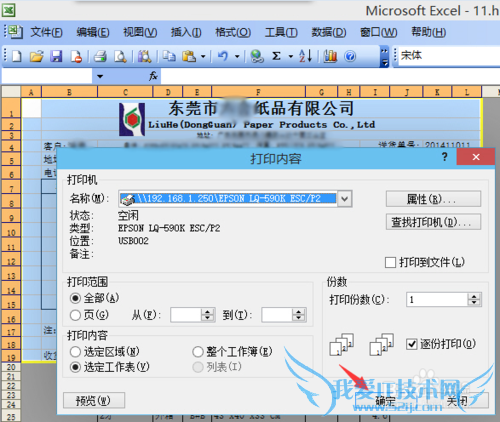The height and width of the screenshot is (422, 500).
Task: Click the Permission document icon in toolbar
Action: pyautogui.click(x=76, y=56)
